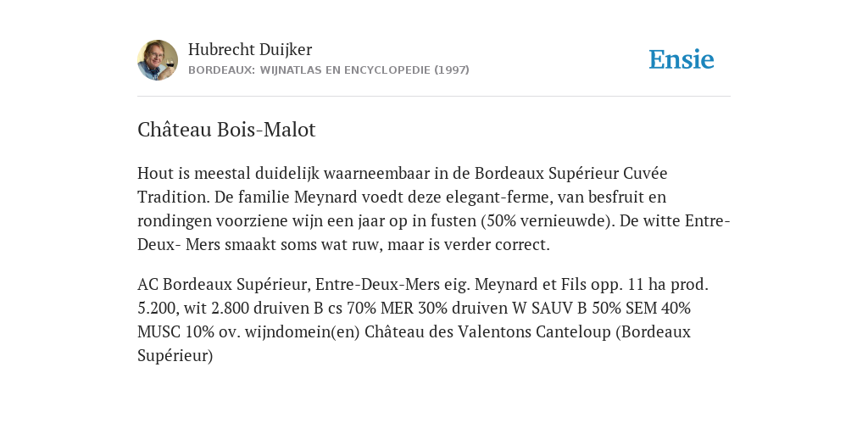Click the Château Bois-Malot heading
The height and width of the screenshot is (434, 868).
(226, 130)
